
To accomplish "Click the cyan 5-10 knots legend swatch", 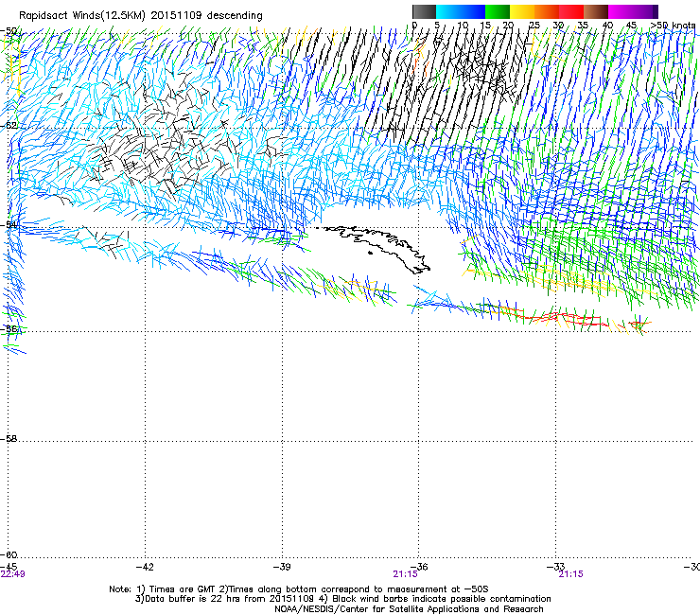I will (x=448, y=11).
